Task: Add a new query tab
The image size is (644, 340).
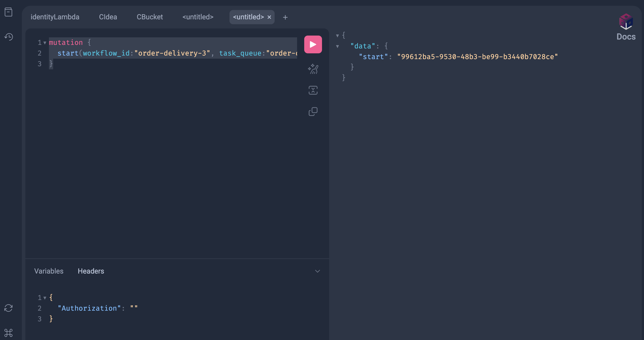Action: click(x=285, y=17)
